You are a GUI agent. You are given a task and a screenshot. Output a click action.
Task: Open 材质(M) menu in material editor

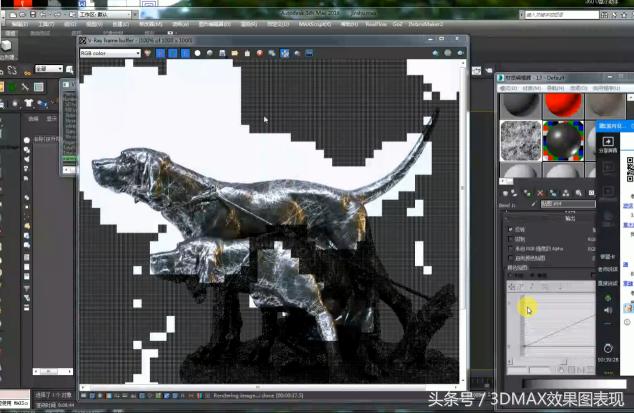pyautogui.click(x=531, y=88)
